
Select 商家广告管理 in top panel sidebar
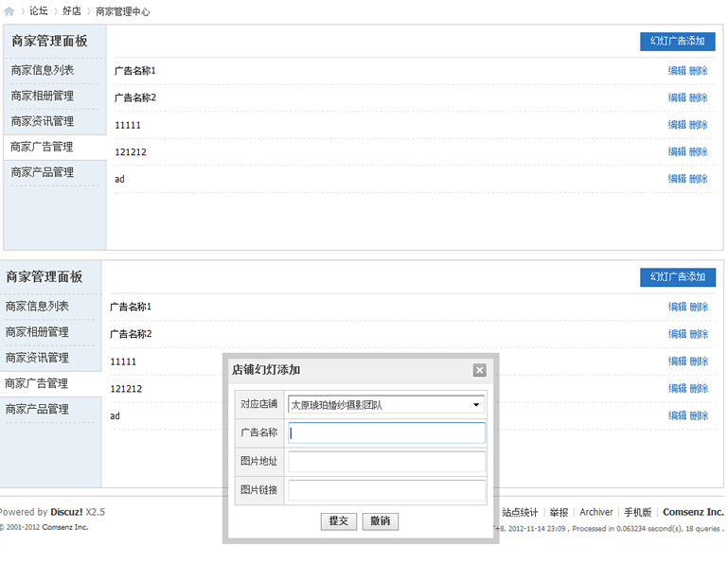[42, 147]
